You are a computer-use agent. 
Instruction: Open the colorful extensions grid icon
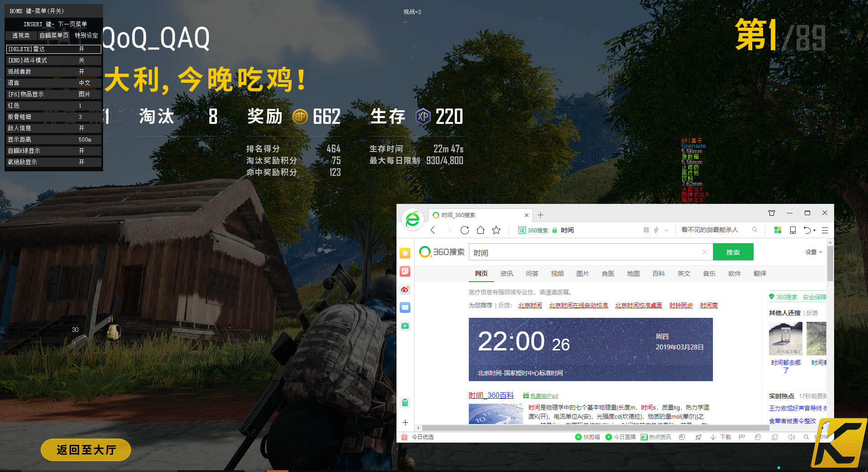coord(778,230)
